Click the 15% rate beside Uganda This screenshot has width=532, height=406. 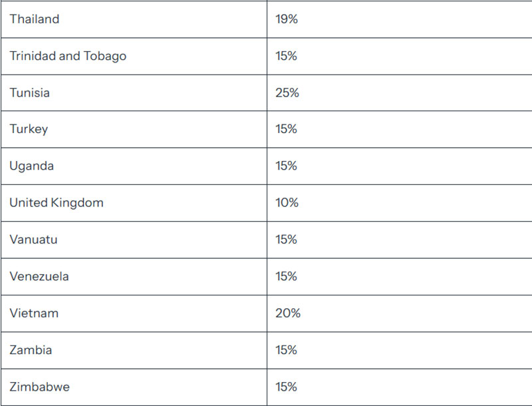click(x=286, y=166)
